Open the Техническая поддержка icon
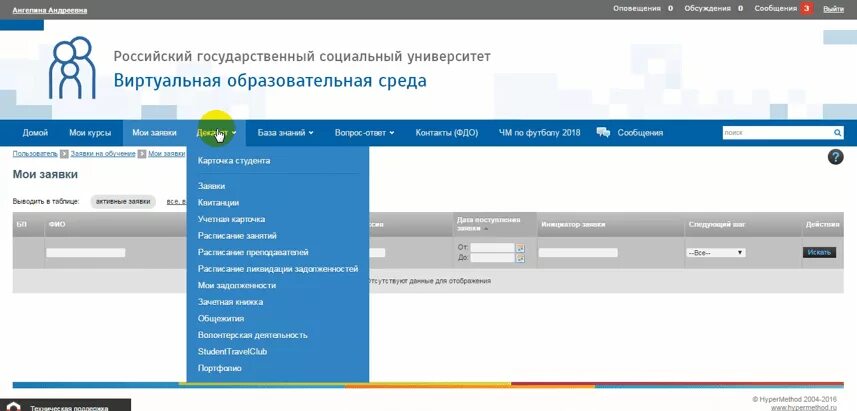Image resolution: width=857 pixels, height=411 pixels. [x=13, y=407]
